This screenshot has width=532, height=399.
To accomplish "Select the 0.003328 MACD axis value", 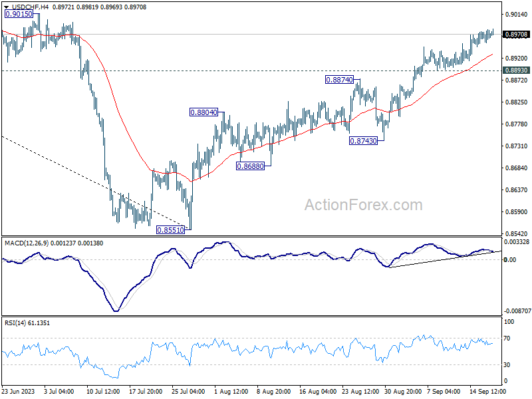I will pyautogui.click(x=517, y=242).
